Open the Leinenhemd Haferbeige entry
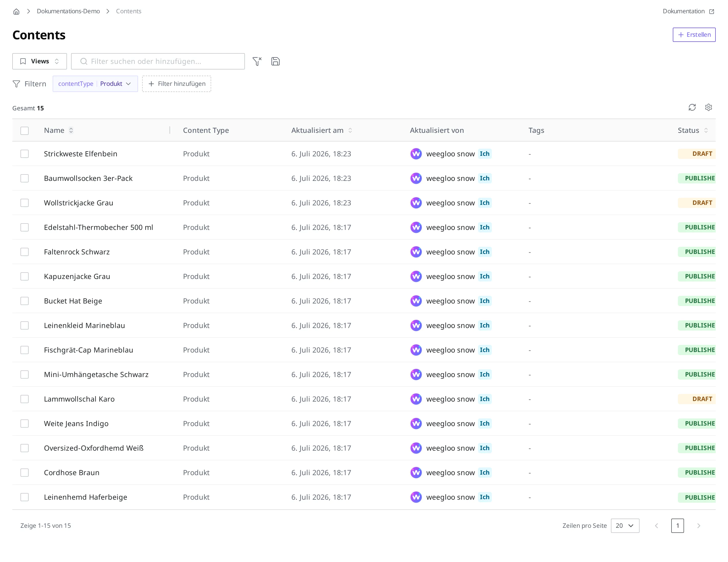Image resolution: width=728 pixels, height=562 pixels. click(86, 497)
